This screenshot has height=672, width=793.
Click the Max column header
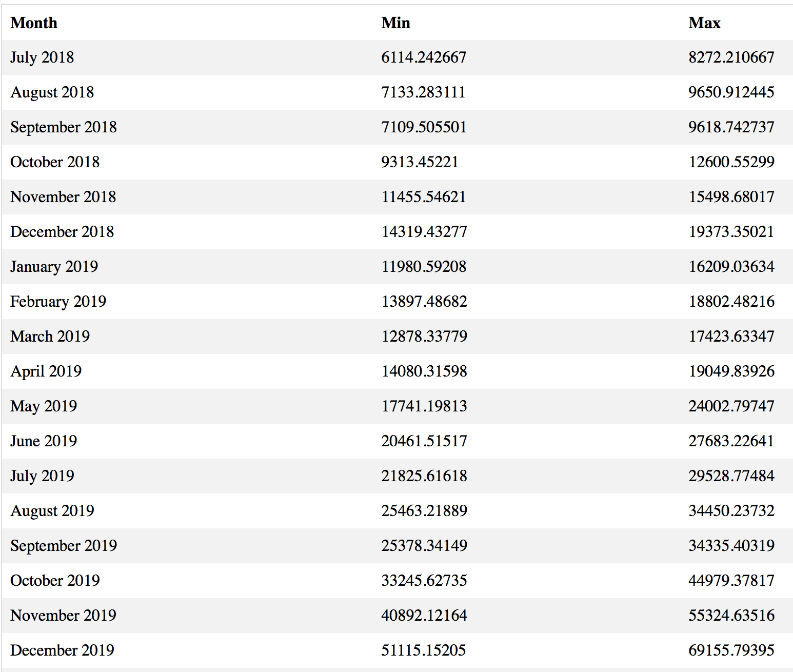tap(704, 23)
